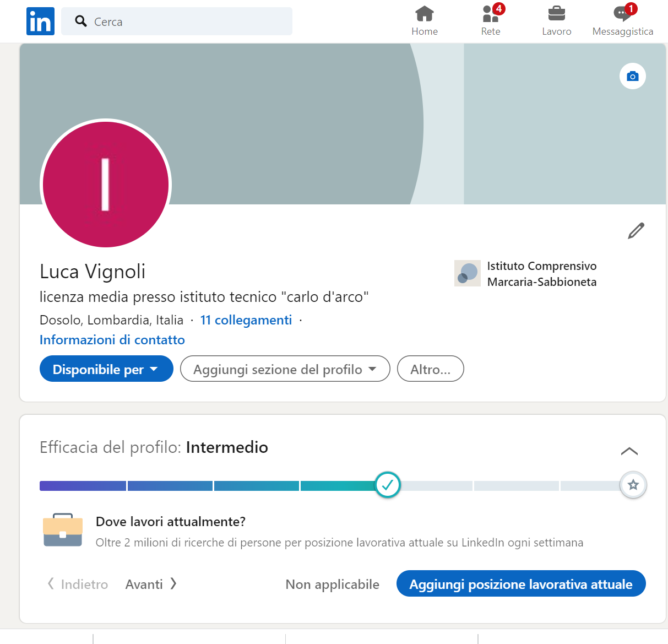Expand the Disponibile per dropdown
668x644 pixels.
106,369
